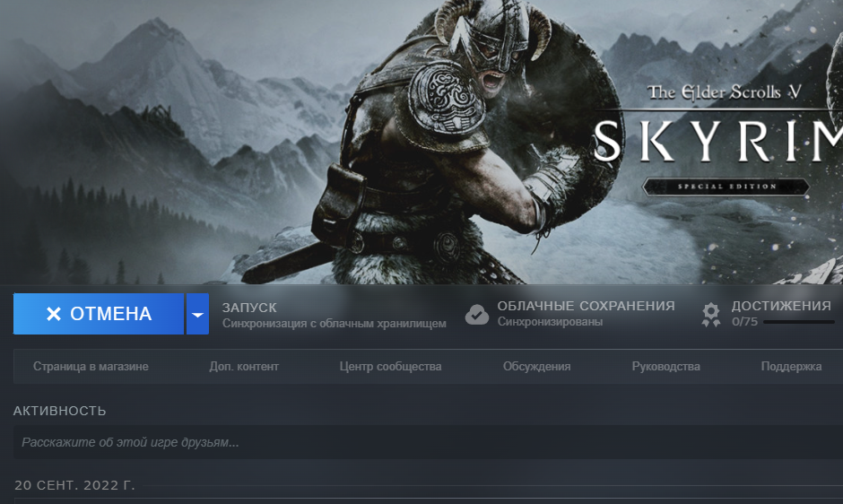
Task: Open Доп. контент tab
Action: tap(244, 366)
